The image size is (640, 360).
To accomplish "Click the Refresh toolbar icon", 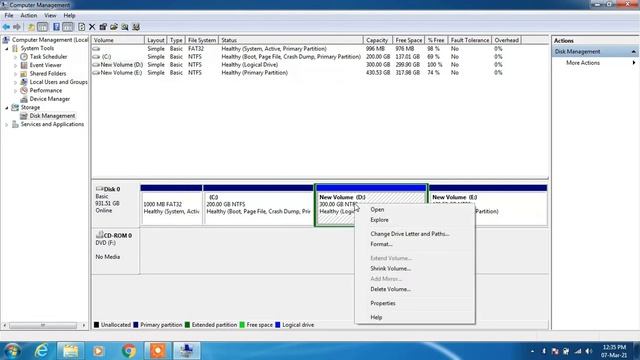I will (82, 27).
